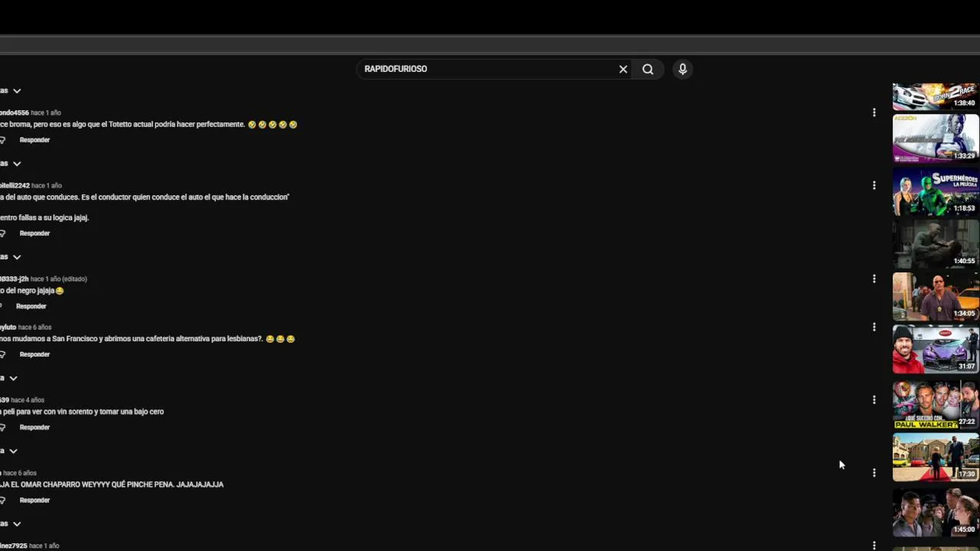
Task: Open three-dot menu for 'vin sorento' comment
Action: click(x=874, y=399)
